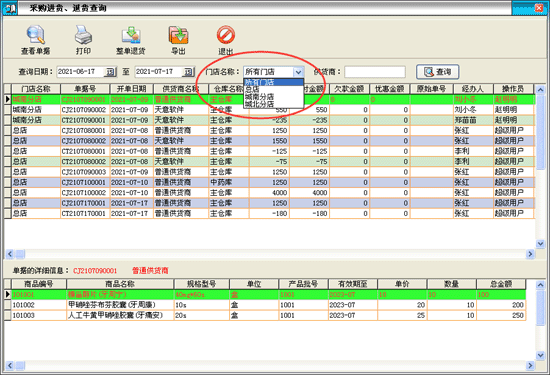Click down arrow of detail table scrollbar
The image size is (550, 375).
coord(540,355)
